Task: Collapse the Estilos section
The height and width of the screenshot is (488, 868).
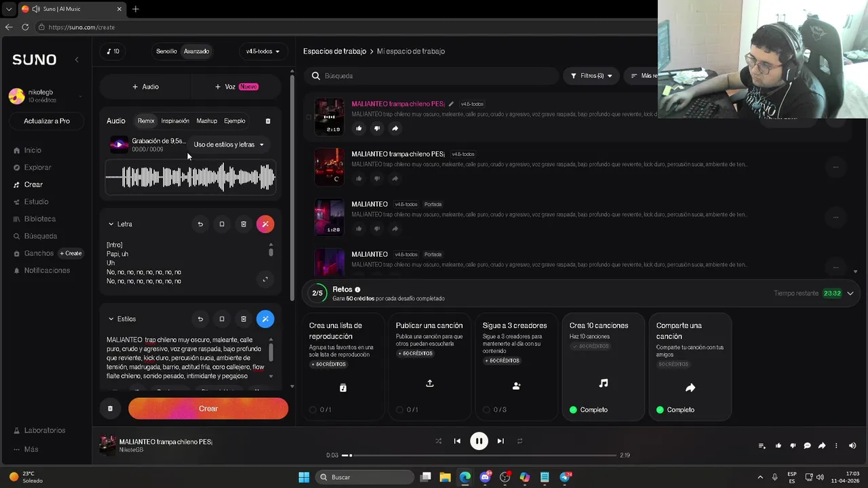Action: pyautogui.click(x=111, y=319)
